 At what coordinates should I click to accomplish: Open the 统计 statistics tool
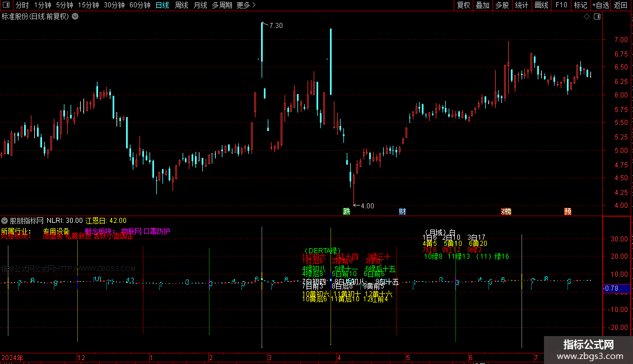[x=522, y=5]
